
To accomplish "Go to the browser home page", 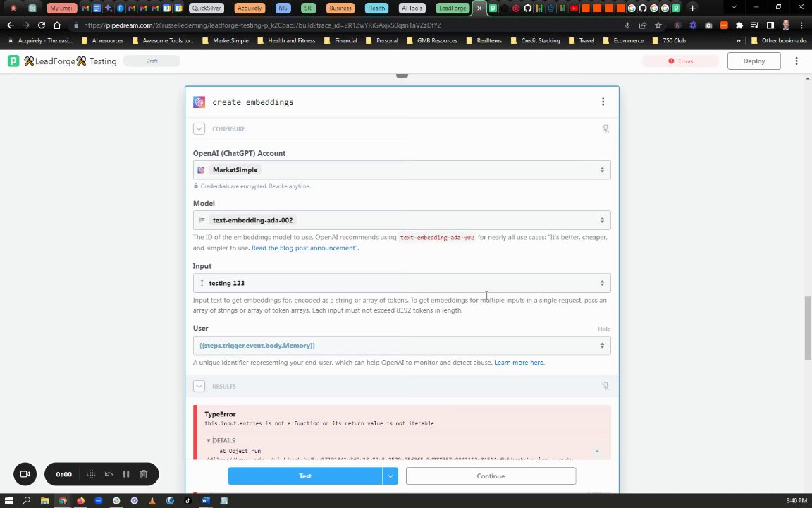I will pos(57,25).
